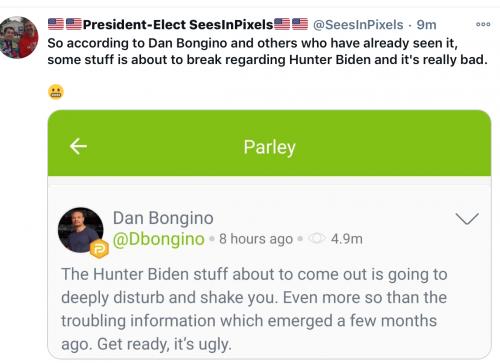Open the @SeesInPixels handle link
This screenshot has height=363, width=500.
coord(358,25)
